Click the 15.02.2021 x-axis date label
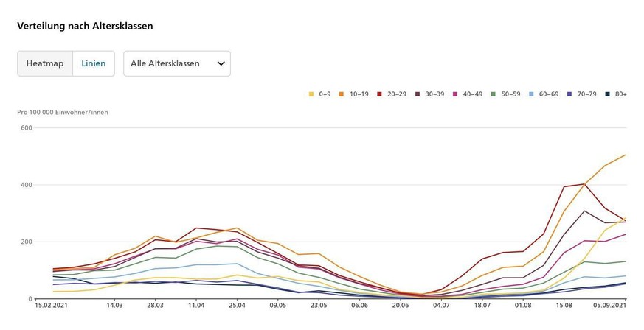The image size is (644, 330). [x=51, y=304]
